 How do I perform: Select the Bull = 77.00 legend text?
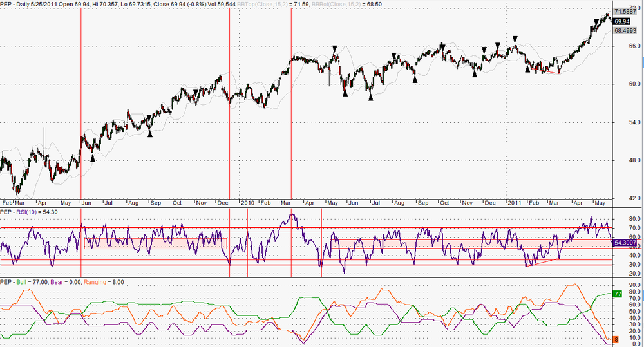32,282
